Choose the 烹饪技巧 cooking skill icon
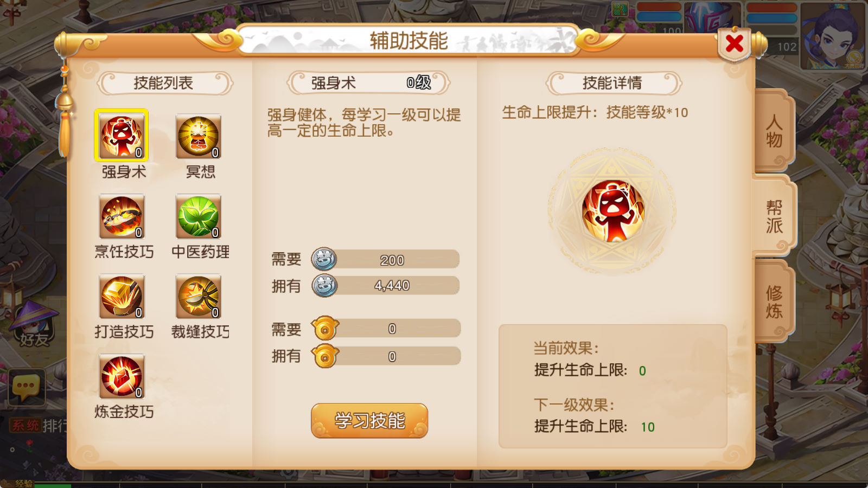Image resolution: width=868 pixels, height=488 pixels. point(122,216)
